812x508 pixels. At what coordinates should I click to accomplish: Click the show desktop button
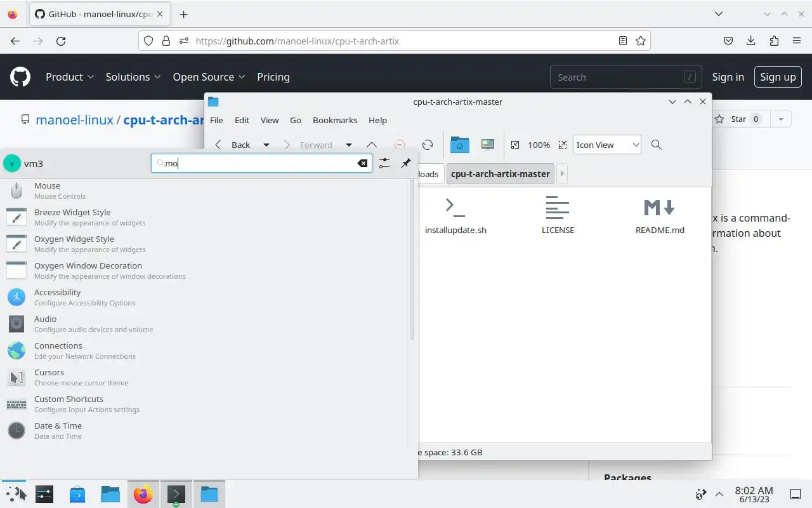point(795,494)
